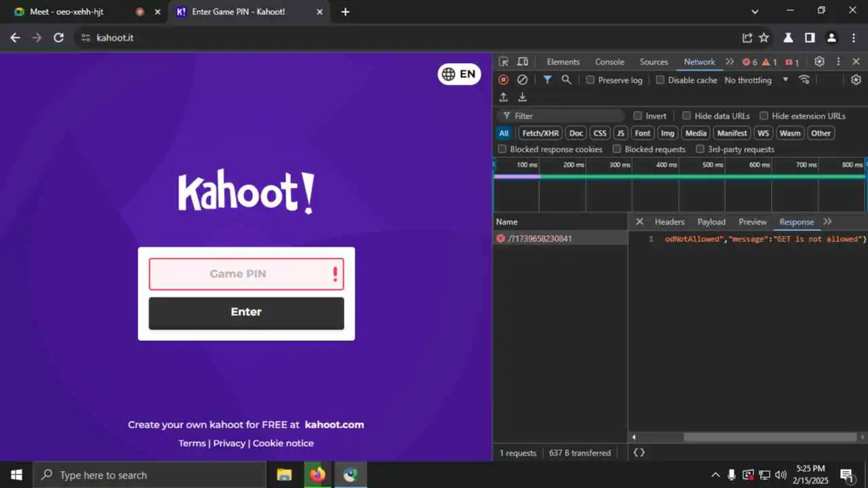
Task: Click the inspect element picker icon
Action: pos(504,62)
